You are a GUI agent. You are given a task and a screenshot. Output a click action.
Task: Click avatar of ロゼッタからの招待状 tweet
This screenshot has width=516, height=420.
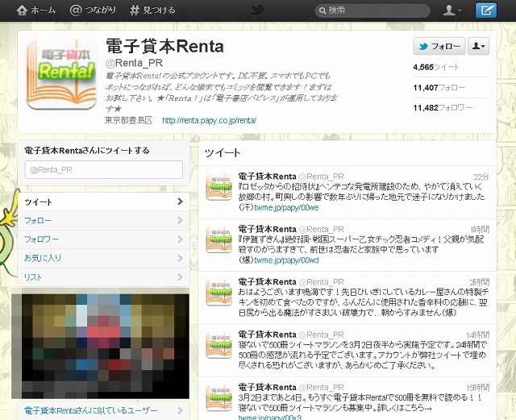[218, 187]
